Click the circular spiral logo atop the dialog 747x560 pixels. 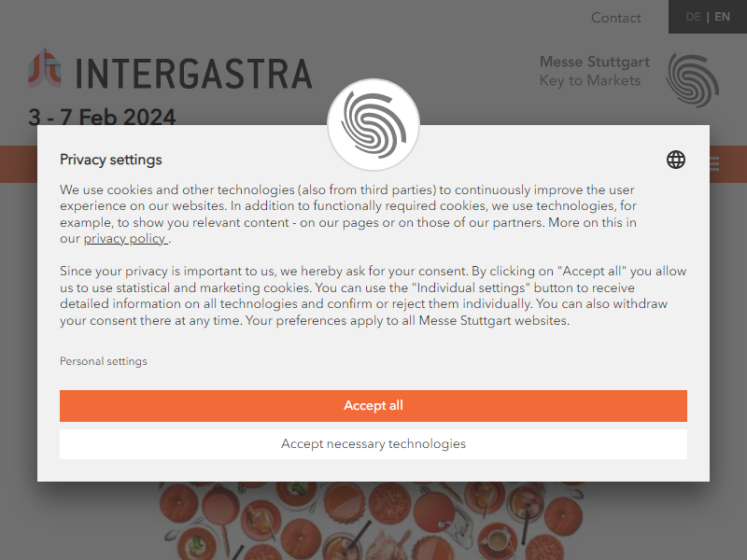(373, 125)
